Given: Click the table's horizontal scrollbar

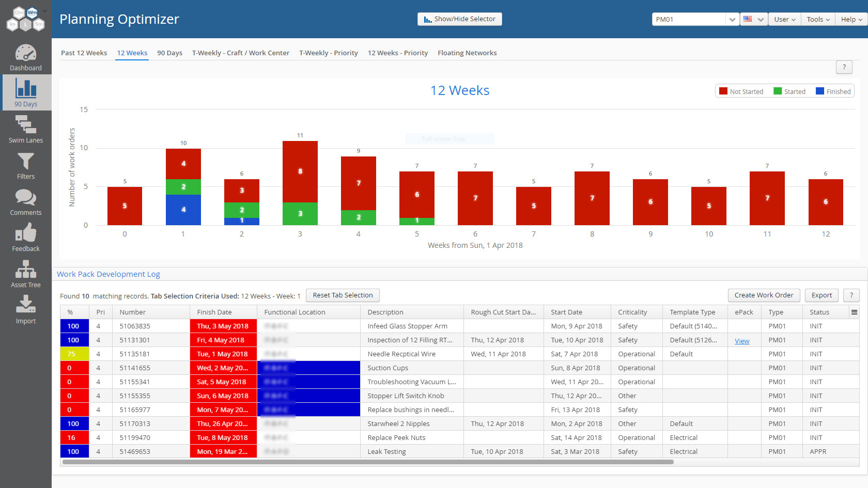Looking at the screenshot, I should coord(368,462).
